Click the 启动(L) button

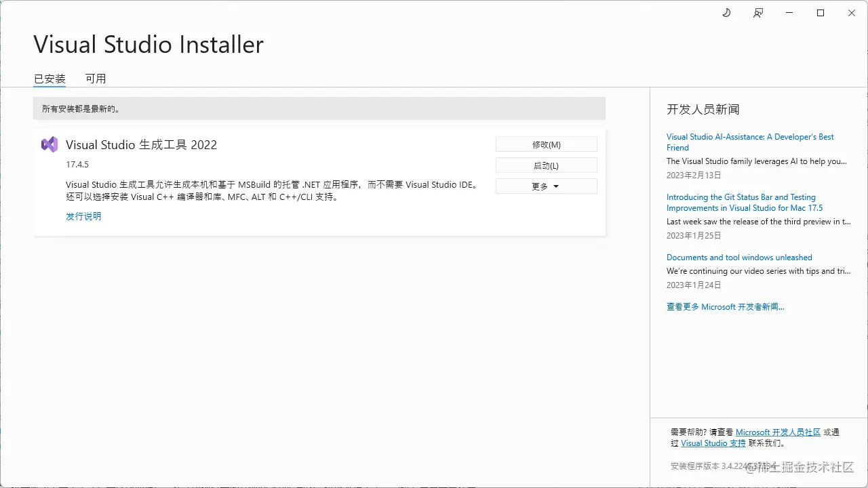(x=547, y=165)
